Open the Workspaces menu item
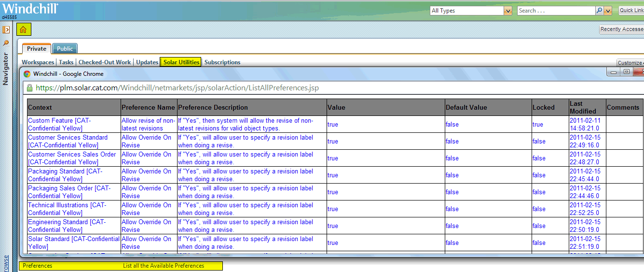 (38, 62)
